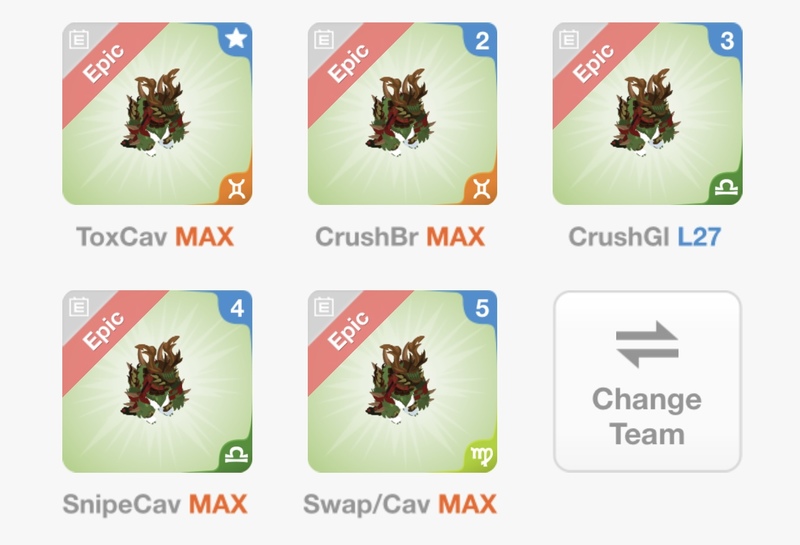This screenshot has height=545, width=800.
Task: Select the Swap/Cav creature thumbnail
Action: click(400, 380)
